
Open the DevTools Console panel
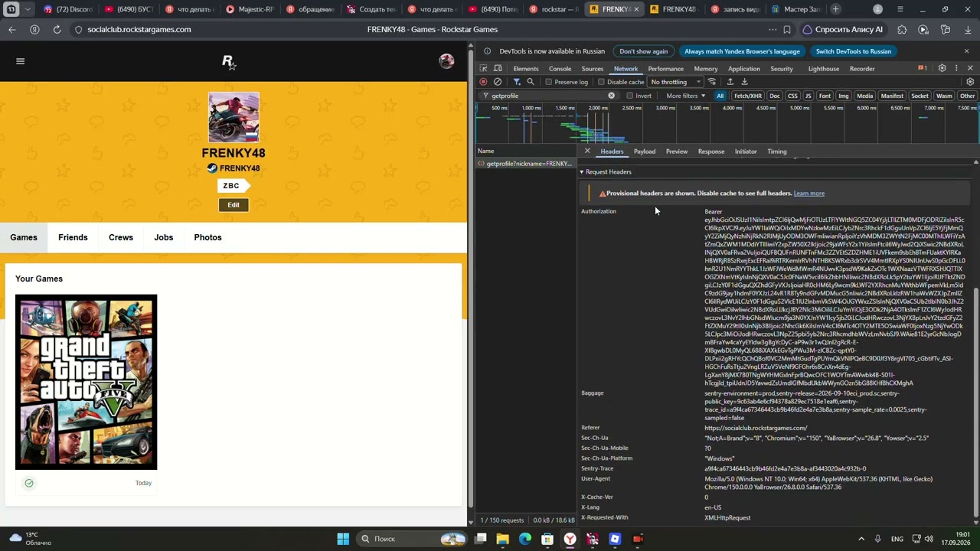(x=560, y=69)
